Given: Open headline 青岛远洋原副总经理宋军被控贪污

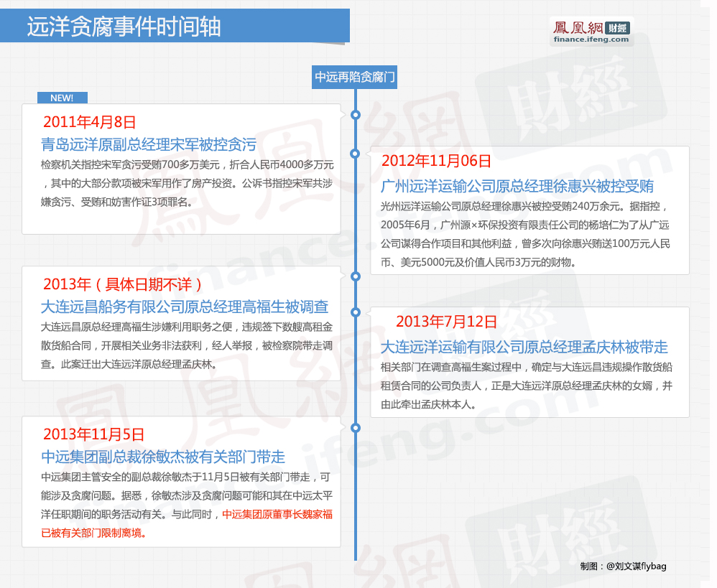Looking at the screenshot, I should pyautogui.click(x=149, y=144).
